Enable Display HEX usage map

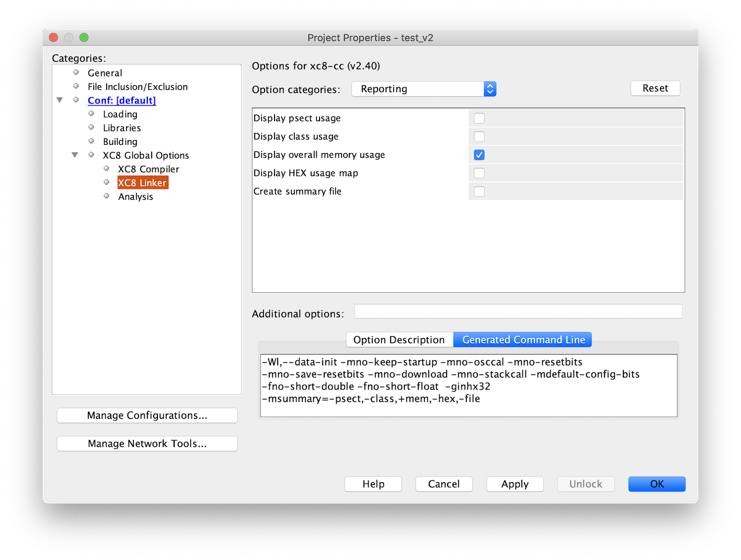pyautogui.click(x=479, y=173)
